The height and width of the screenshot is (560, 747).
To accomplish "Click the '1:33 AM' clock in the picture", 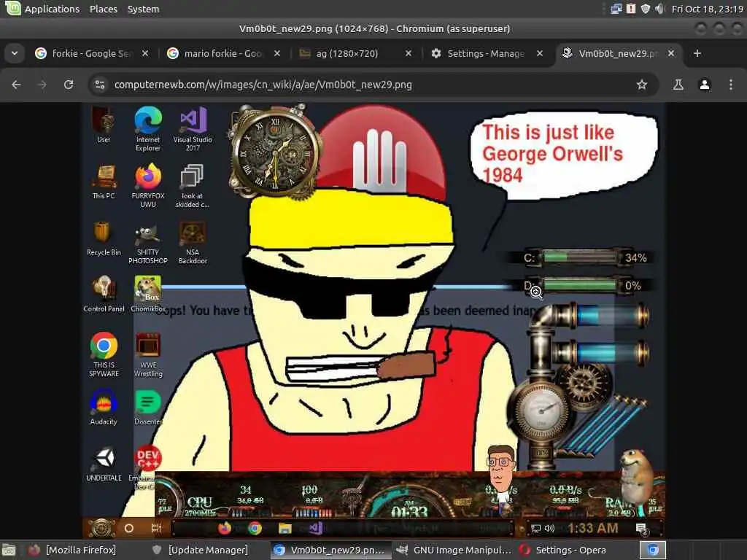I will pos(592,528).
